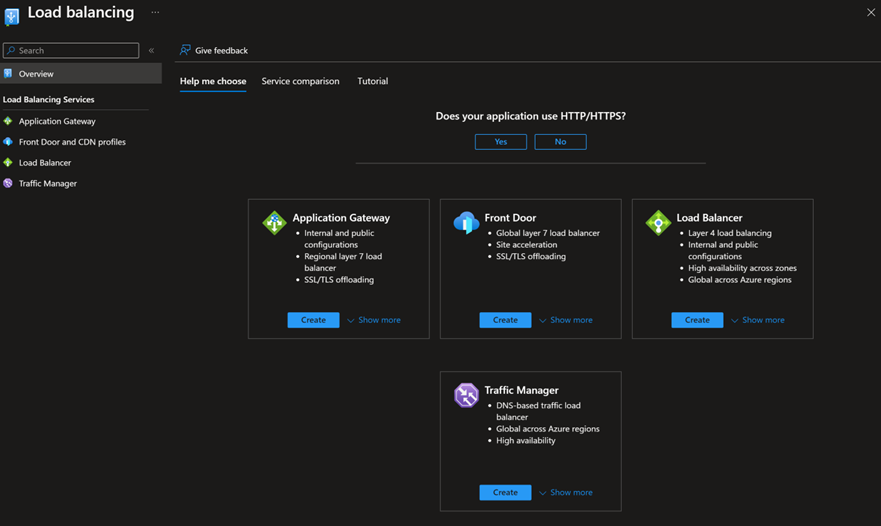Click 'Site acceleration' bullet in Front Door
881x526 pixels.
[x=526, y=244]
